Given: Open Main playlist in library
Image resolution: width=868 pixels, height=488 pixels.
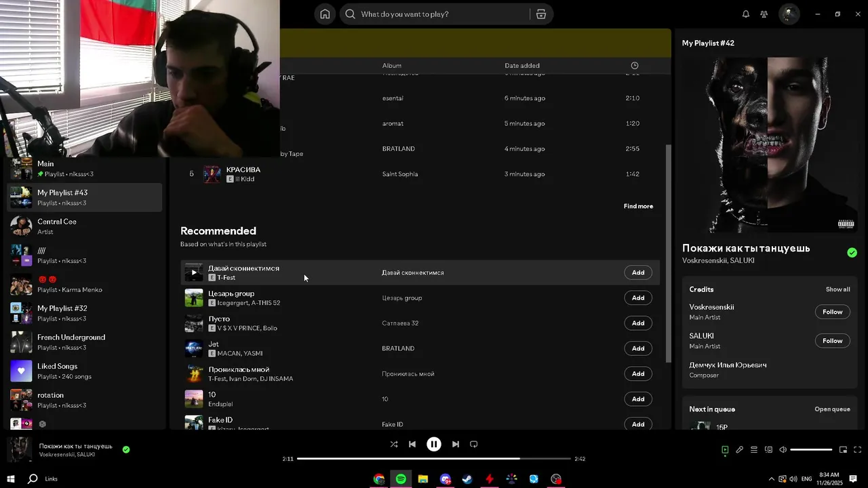Looking at the screenshot, I should (85, 168).
